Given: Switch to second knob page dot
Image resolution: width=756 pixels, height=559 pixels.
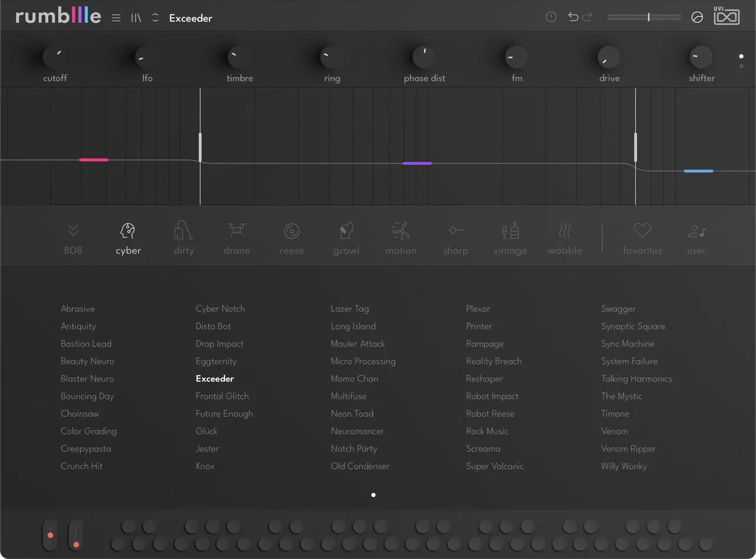Looking at the screenshot, I should coord(741,66).
